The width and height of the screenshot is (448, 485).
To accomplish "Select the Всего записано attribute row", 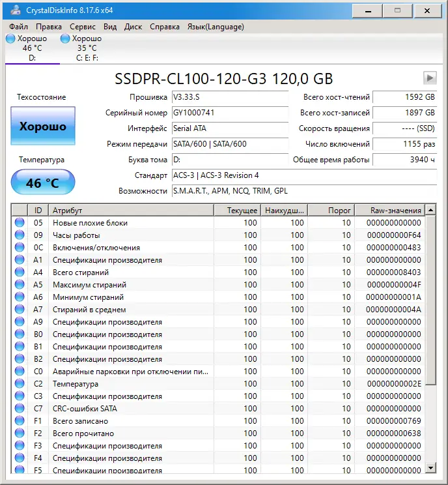I will click(x=218, y=420).
